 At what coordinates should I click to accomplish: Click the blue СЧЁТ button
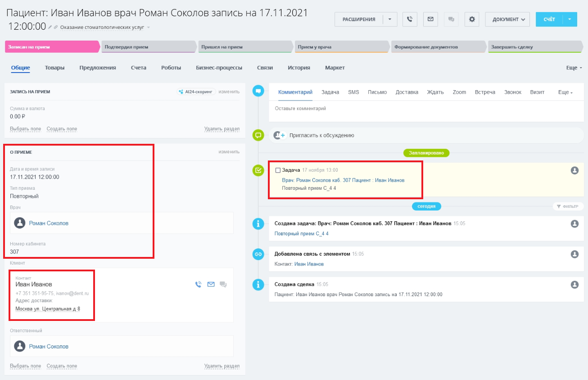click(549, 19)
